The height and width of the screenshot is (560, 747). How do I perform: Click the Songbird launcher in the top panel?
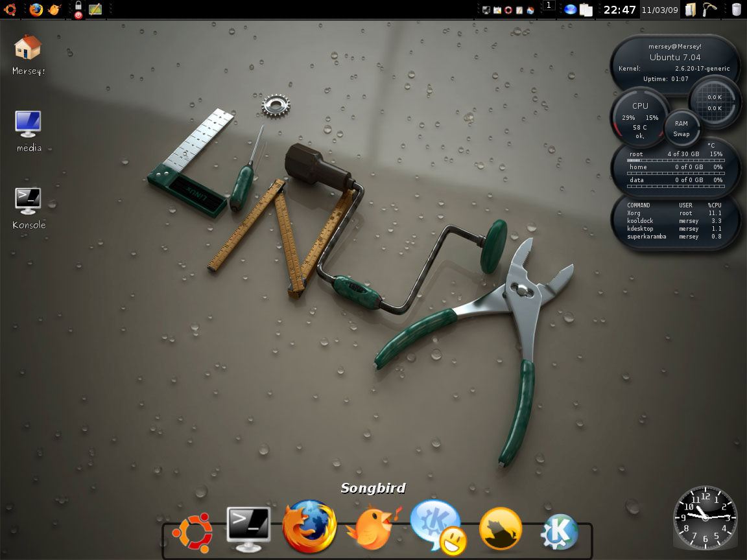(x=54, y=9)
